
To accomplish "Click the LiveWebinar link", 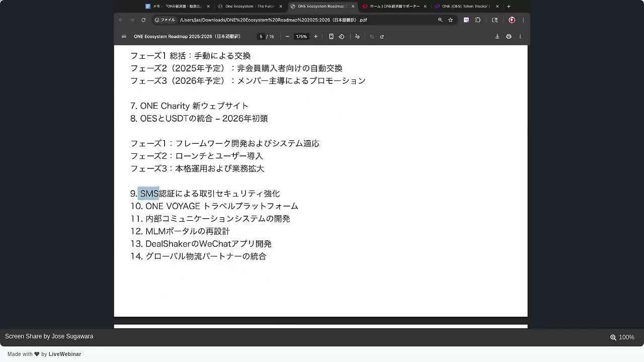I will click(65, 354).
